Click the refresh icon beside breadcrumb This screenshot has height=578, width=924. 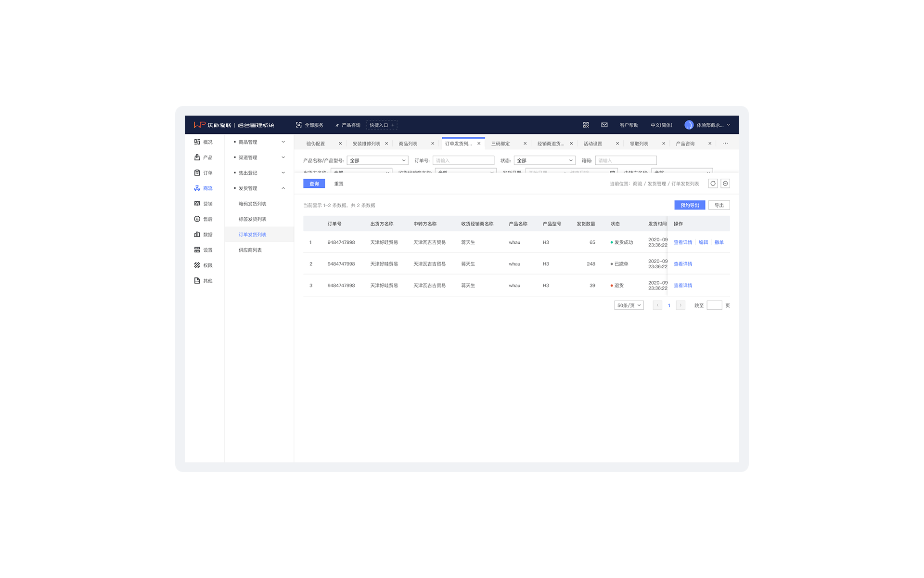point(713,184)
